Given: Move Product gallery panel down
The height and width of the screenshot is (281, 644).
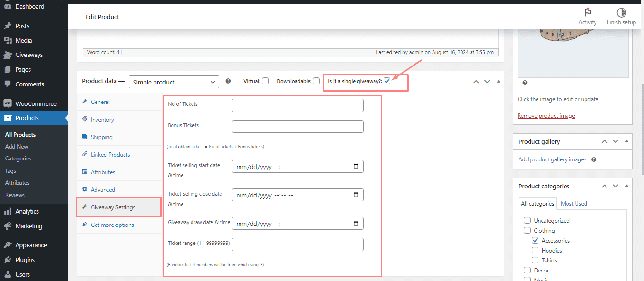Looking at the screenshot, I should coord(615,141).
